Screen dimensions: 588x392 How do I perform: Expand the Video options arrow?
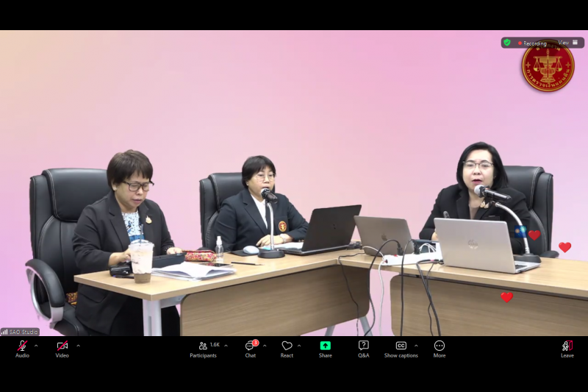[x=78, y=345]
